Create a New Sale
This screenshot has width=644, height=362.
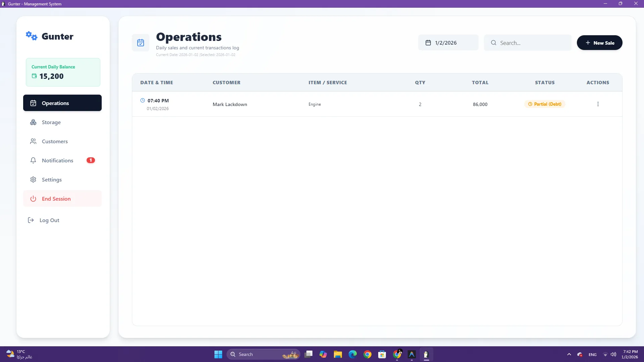pos(599,43)
